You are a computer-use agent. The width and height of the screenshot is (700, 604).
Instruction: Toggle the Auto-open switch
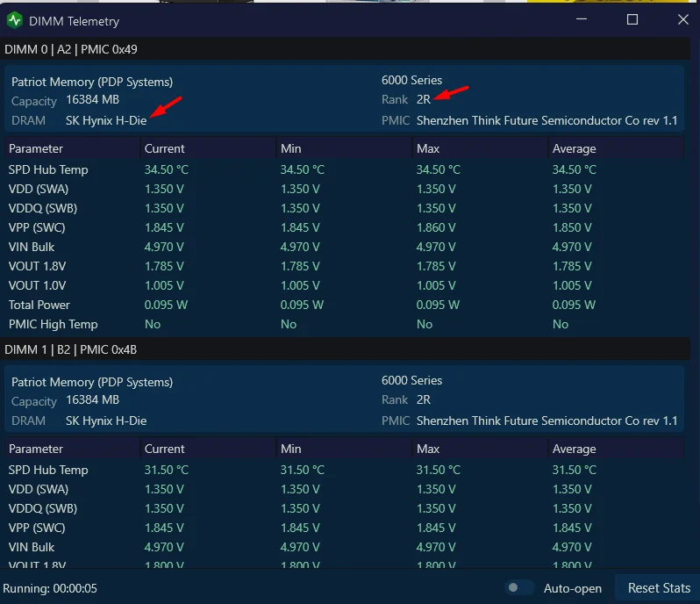[519, 587]
